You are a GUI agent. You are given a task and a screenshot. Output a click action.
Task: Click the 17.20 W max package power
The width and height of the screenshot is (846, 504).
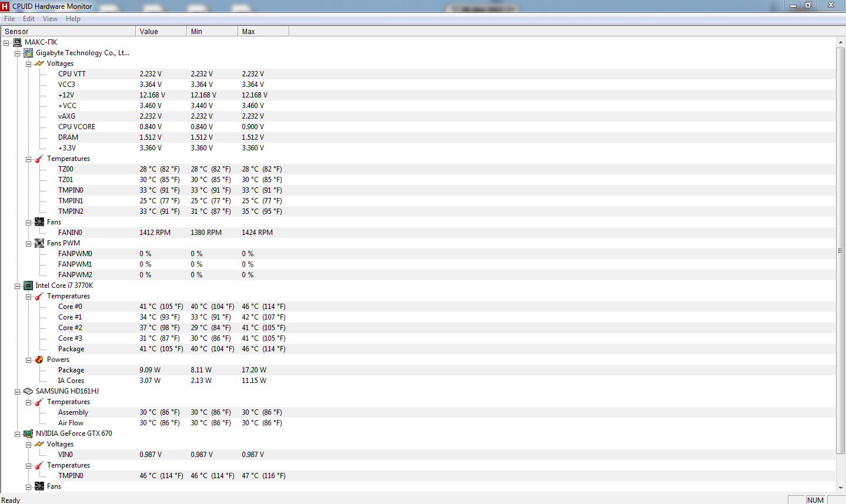pyautogui.click(x=254, y=370)
